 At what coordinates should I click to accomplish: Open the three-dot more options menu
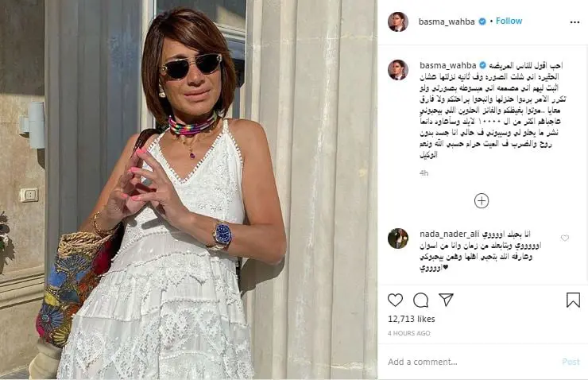(x=574, y=22)
